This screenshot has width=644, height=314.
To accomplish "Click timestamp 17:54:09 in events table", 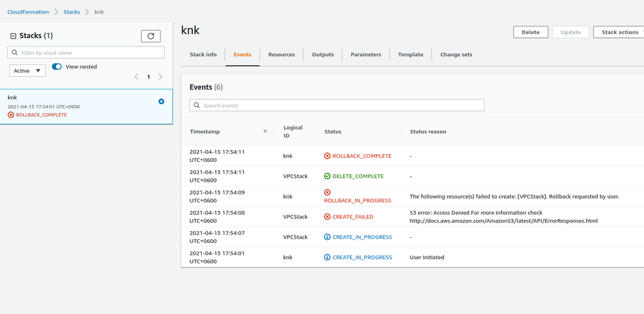I will point(217,196).
